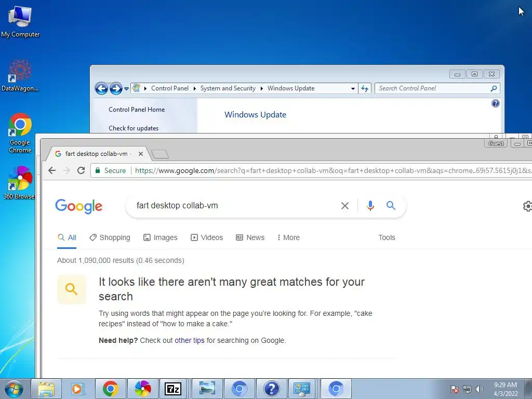Image resolution: width=532 pixels, height=399 pixels.
Task: Click Windows Update heading text
Action: pyautogui.click(x=255, y=115)
